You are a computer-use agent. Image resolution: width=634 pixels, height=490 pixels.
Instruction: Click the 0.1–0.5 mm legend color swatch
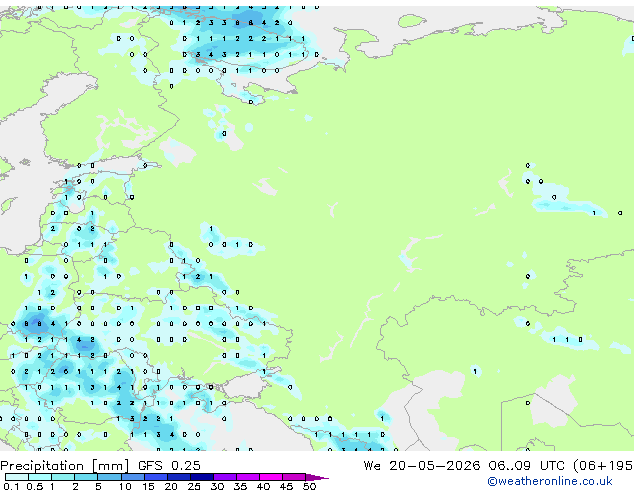click(x=17, y=477)
